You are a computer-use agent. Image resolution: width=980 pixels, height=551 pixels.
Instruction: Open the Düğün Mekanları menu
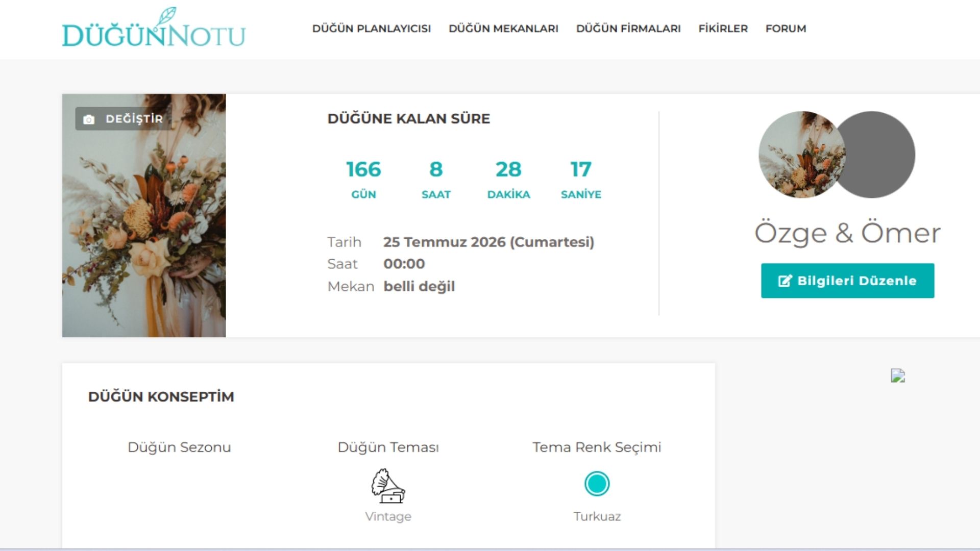pyautogui.click(x=503, y=29)
